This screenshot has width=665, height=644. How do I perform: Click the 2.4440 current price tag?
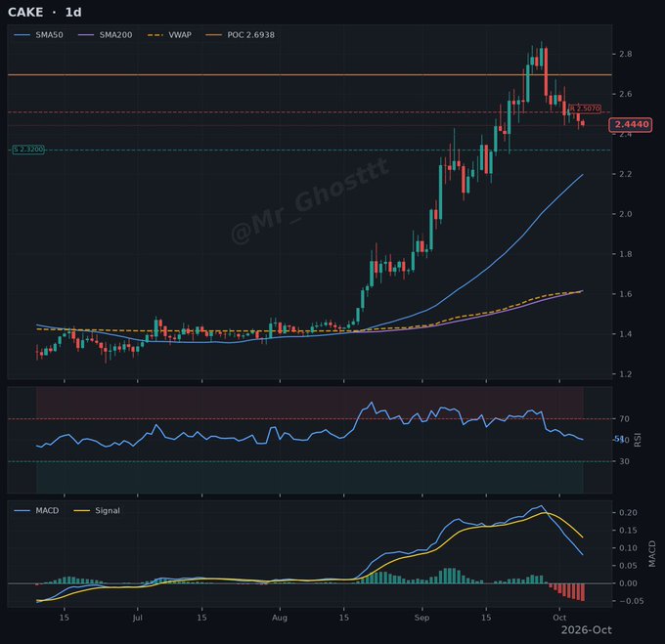coord(631,124)
